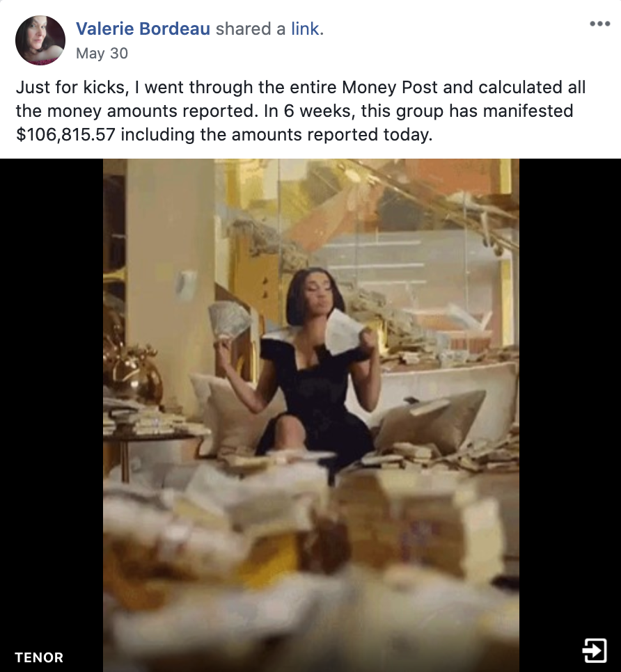Follow the shared "link" hyperlink
Image resolution: width=621 pixels, height=672 pixels.
pyautogui.click(x=305, y=29)
